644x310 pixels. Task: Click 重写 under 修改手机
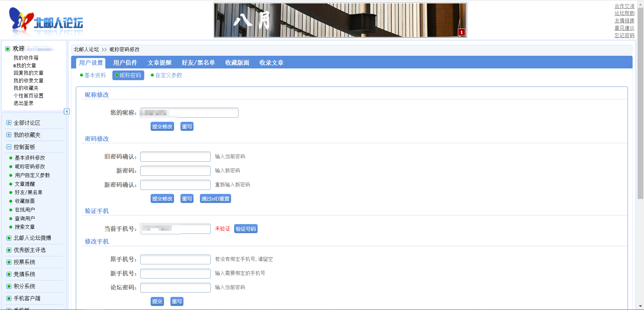click(x=177, y=301)
